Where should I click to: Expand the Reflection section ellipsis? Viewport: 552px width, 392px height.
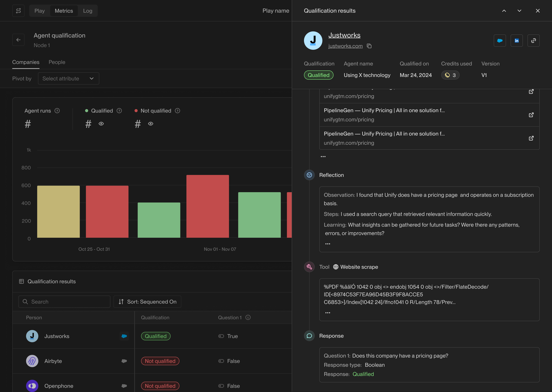[328, 244]
